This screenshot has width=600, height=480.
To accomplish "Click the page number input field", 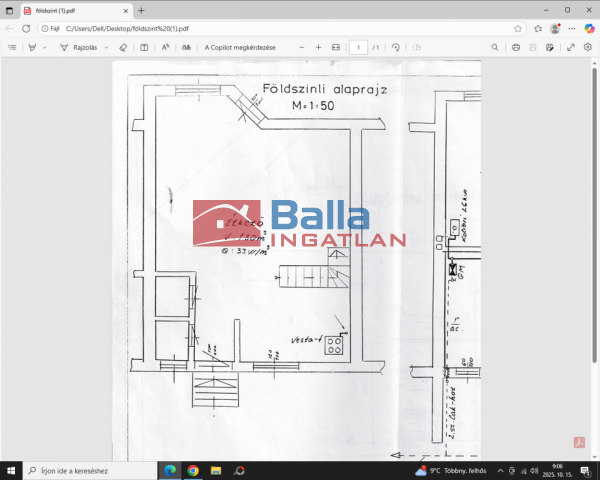I will click(357, 47).
